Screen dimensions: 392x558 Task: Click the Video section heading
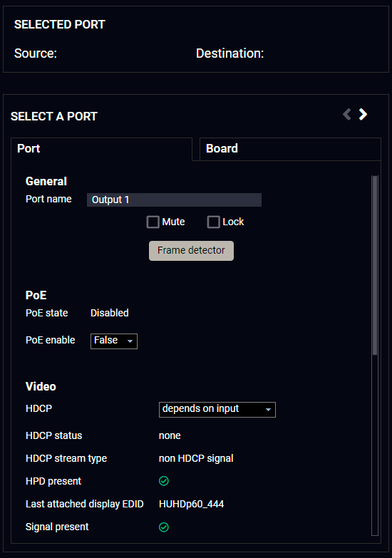coord(41,386)
